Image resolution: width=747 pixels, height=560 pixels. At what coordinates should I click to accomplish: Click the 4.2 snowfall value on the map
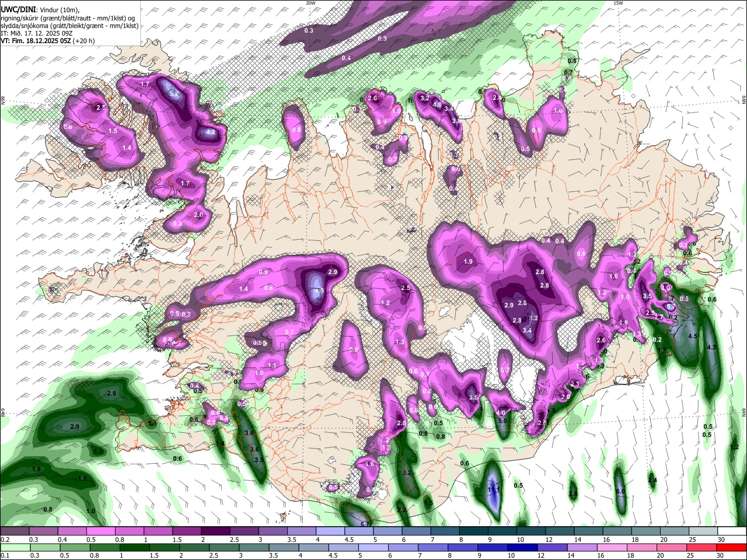coord(211,132)
